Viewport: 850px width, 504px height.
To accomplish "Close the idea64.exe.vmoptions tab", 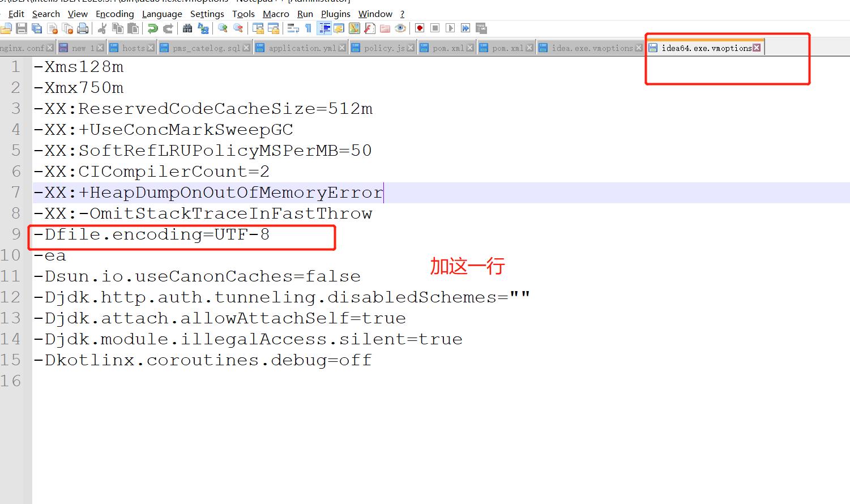I will 757,48.
